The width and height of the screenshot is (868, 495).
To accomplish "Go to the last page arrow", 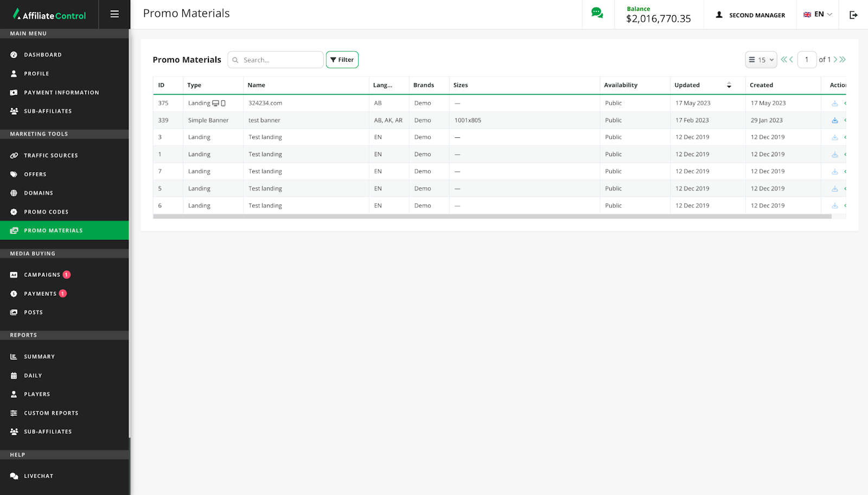I will [843, 60].
